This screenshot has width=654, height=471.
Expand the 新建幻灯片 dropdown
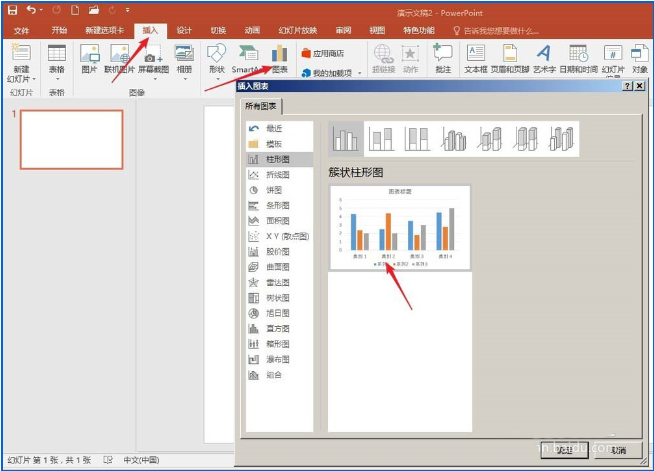[21, 76]
